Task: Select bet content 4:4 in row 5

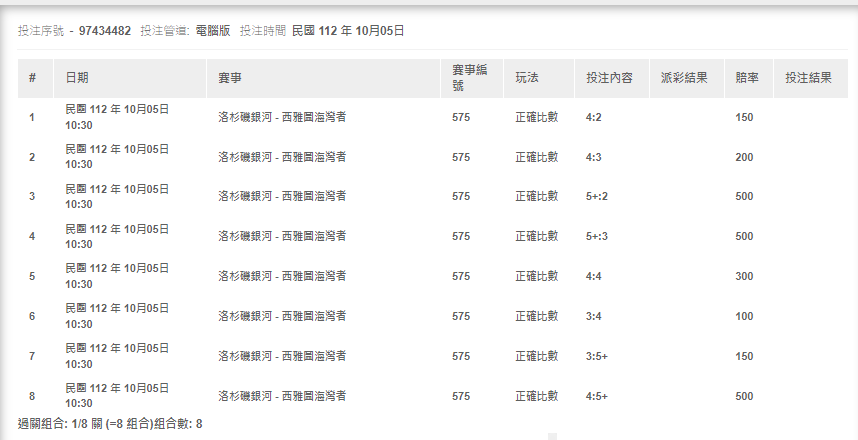Action: click(594, 276)
